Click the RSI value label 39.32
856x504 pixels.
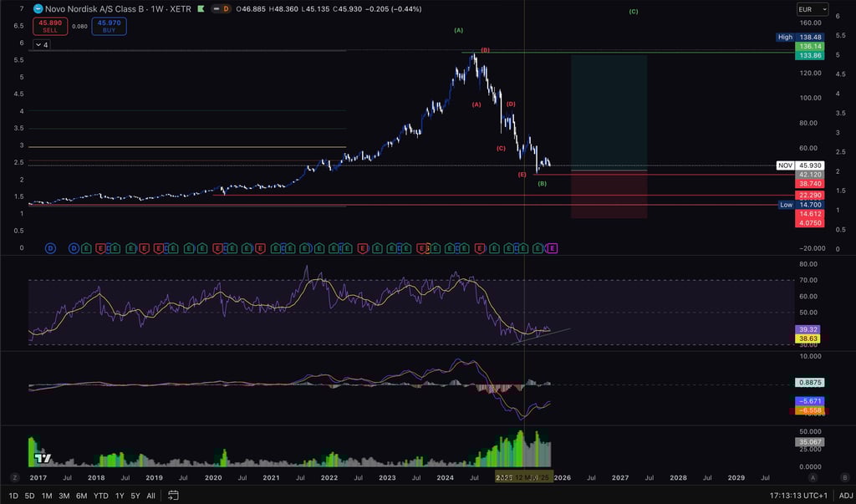[808, 330]
